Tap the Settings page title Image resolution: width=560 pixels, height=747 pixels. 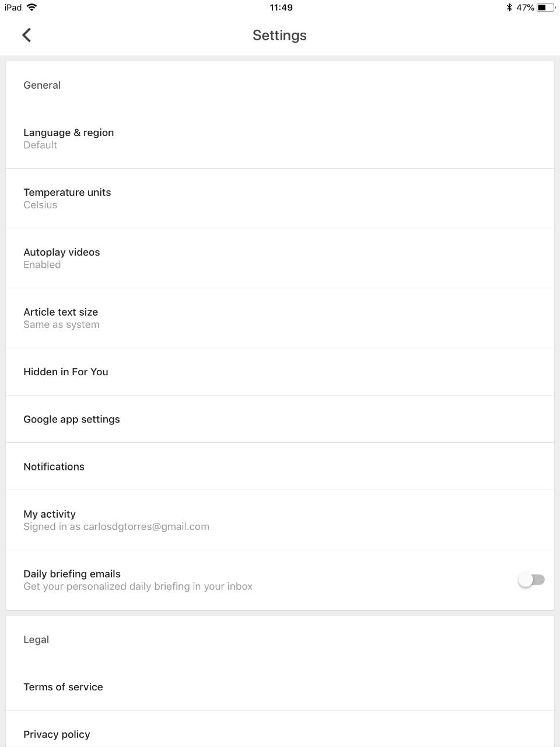click(279, 35)
